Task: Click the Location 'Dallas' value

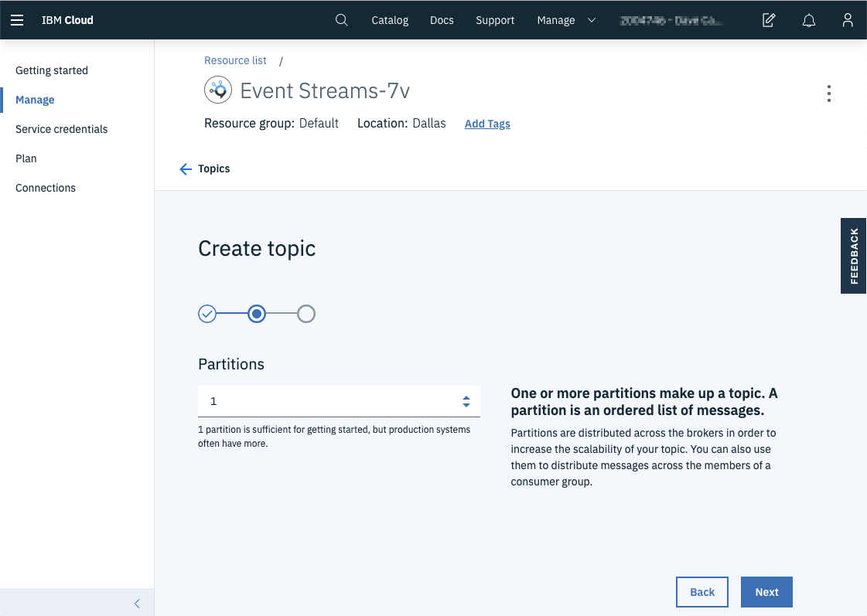Action: (429, 123)
